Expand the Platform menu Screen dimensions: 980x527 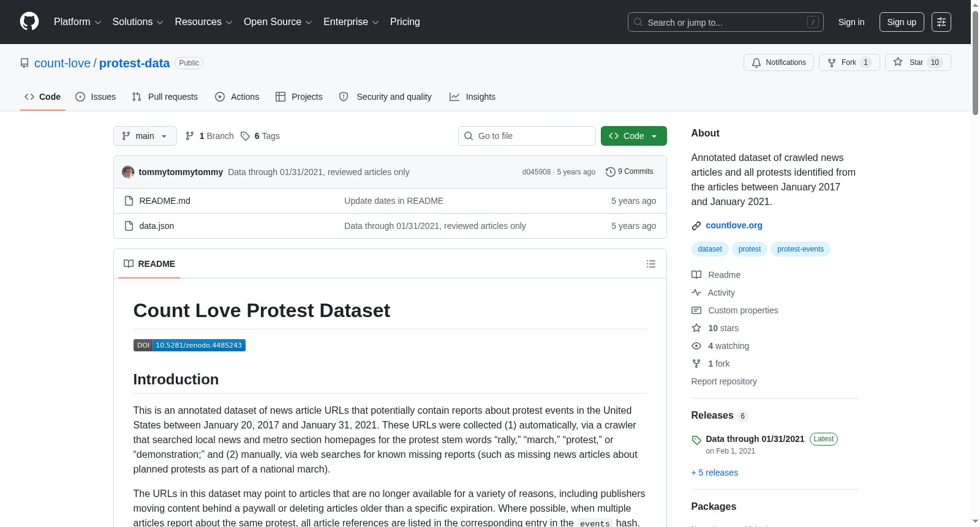tap(77, 22)
